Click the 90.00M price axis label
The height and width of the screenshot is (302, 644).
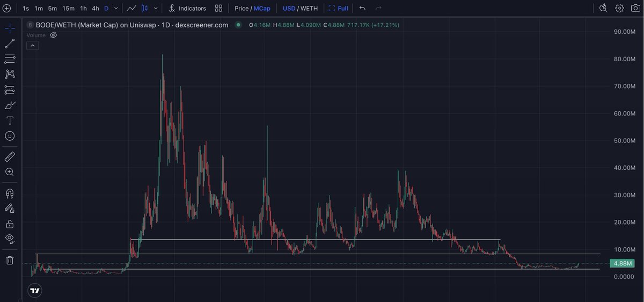[625, 32]
